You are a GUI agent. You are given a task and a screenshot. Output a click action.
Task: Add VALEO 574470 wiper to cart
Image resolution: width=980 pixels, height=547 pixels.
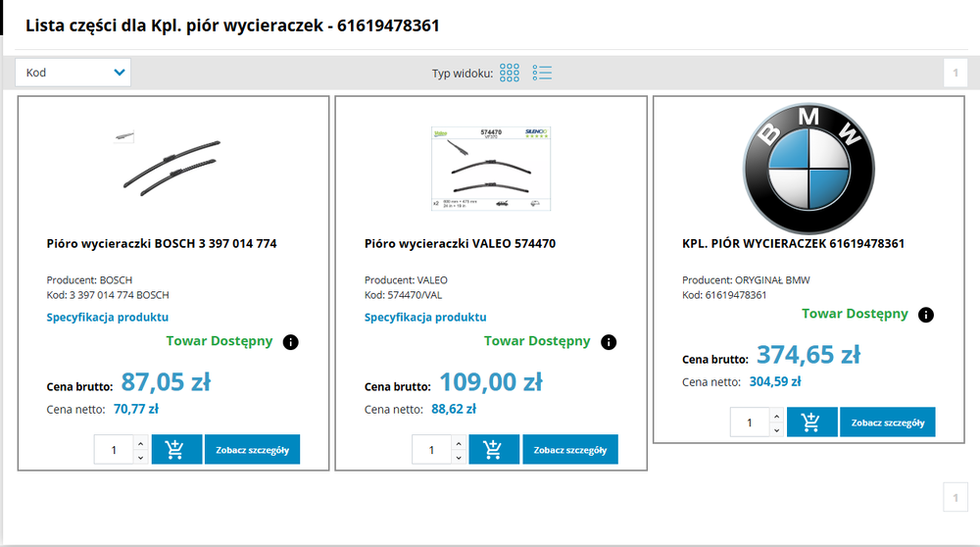[494, 450]
